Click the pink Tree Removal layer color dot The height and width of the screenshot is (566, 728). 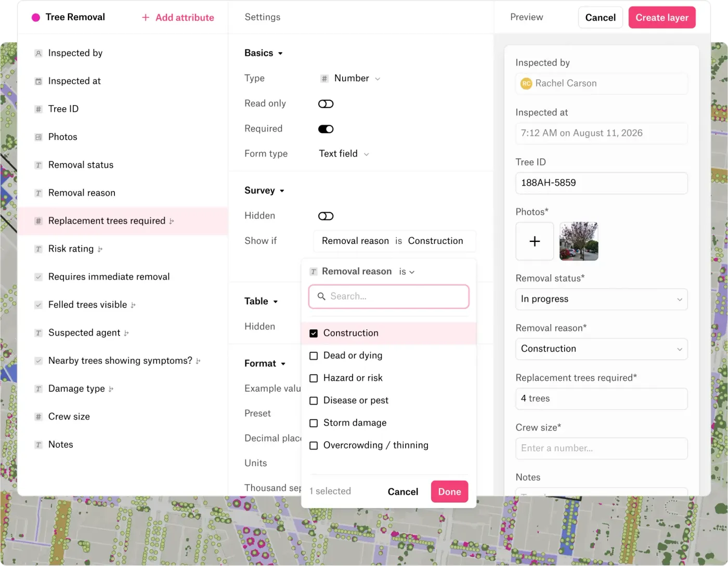(x=36, y=18)
